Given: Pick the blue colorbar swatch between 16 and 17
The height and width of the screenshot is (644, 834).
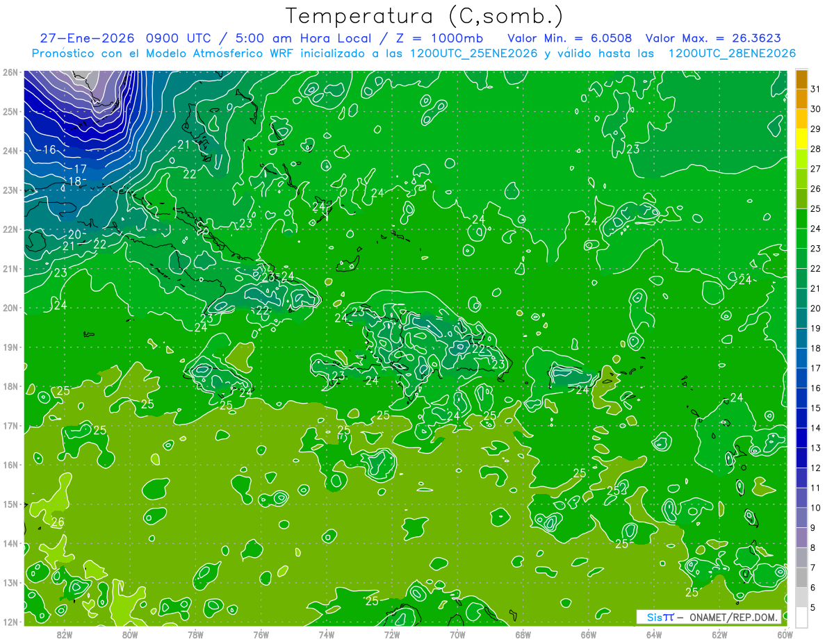Looking at the screenshot, I should coord(801,378).
